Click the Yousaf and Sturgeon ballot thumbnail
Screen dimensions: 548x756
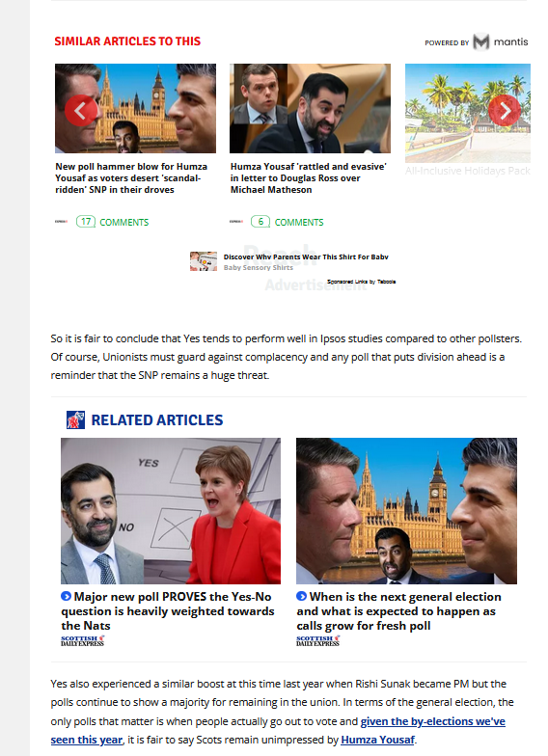coord(171,511)
